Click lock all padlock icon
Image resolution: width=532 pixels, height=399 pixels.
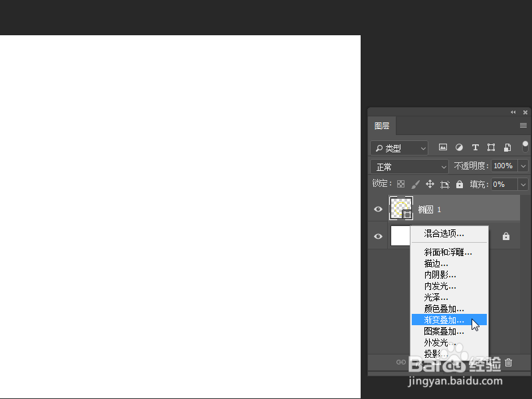[x=460, y=184]
